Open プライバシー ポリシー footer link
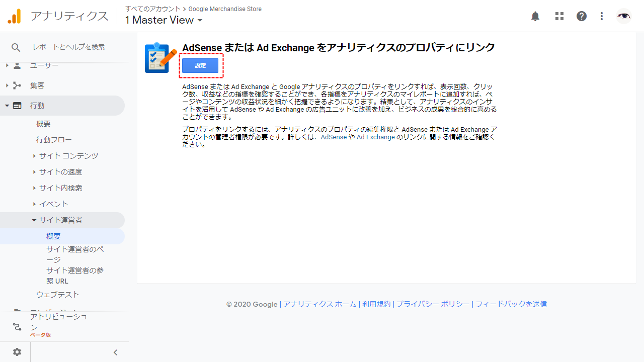The height and width of the screenshot is (362, 644). (433, 304)
